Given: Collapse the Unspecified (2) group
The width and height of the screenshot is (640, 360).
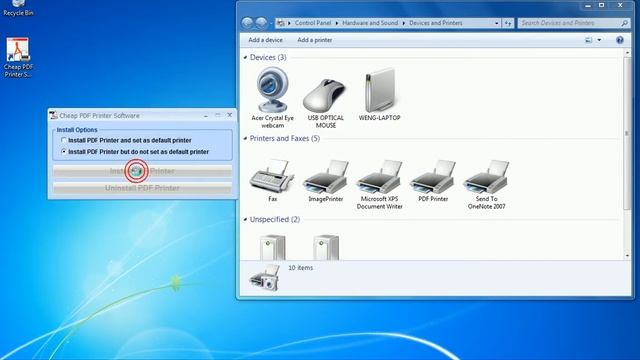Looking at the screenshot, I should coord(245,220).
